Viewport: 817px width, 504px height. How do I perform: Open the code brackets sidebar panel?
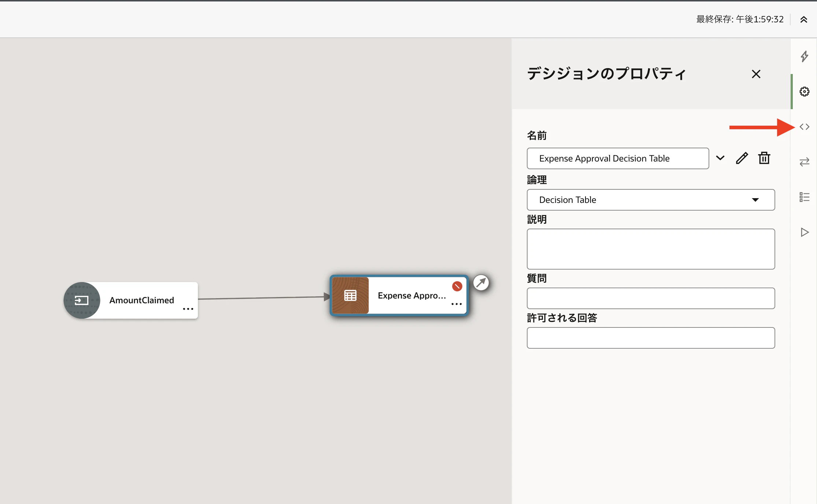804,127
